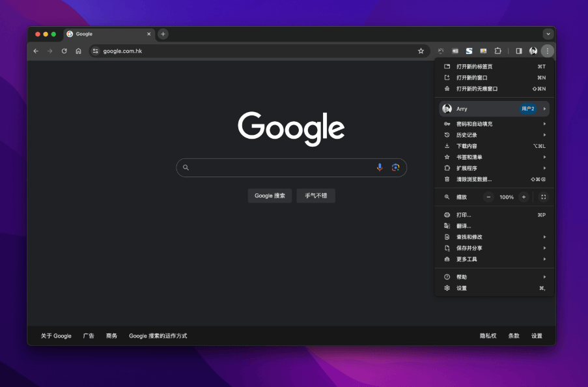
Task: Expand 书签和清单 submenu
Action: 494,157
